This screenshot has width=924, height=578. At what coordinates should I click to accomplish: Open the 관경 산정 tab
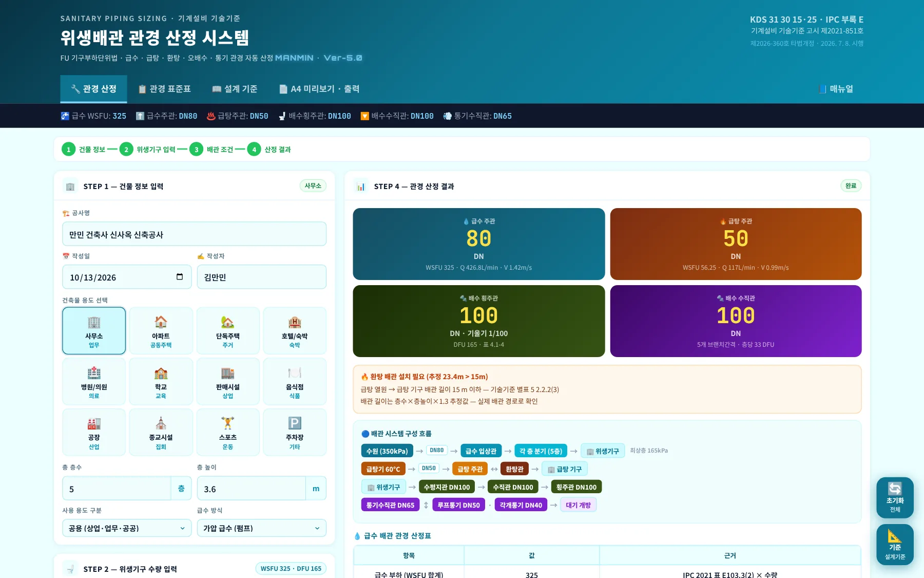pos(94,89)
